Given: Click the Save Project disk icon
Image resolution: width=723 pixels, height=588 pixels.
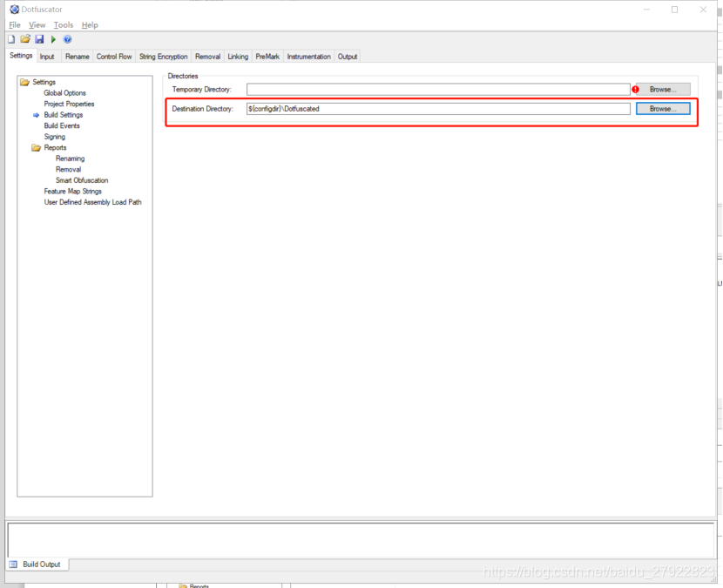Looking at the screenshot, I should [40, 39].
